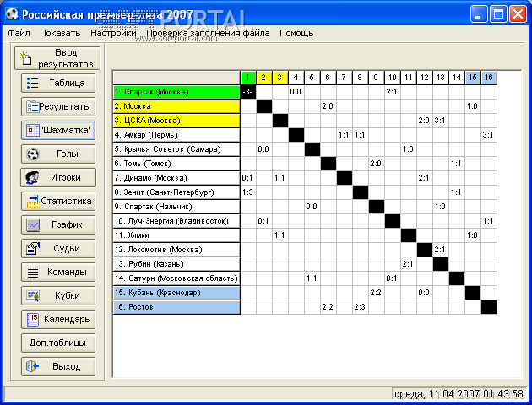This screenshot has width=532, height=405.
Task: Show the Голы section label
Action: pyautogui.click(x=68, y=154)
